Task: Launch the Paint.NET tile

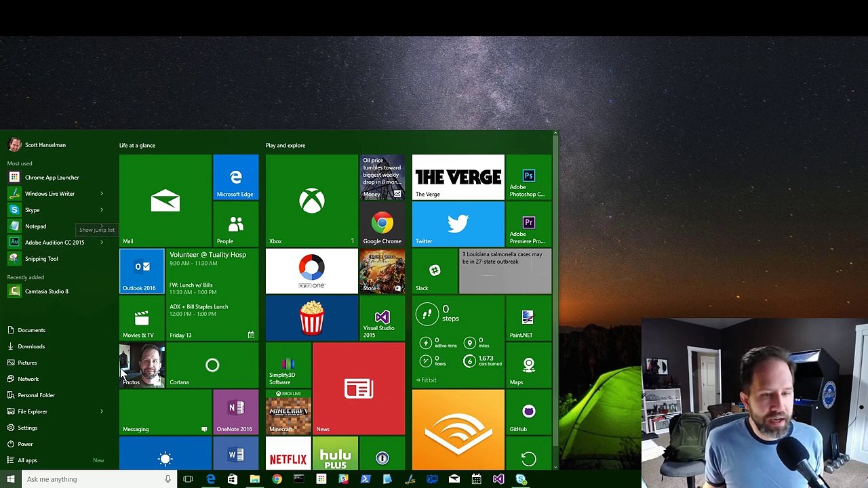Action: click(528, 318)
